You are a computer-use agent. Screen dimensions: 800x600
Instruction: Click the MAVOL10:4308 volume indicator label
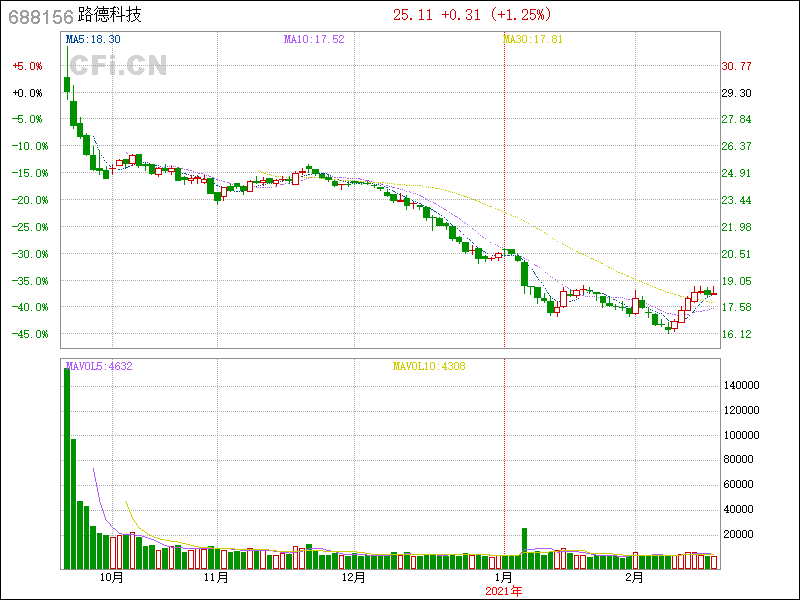coord(428,366)
